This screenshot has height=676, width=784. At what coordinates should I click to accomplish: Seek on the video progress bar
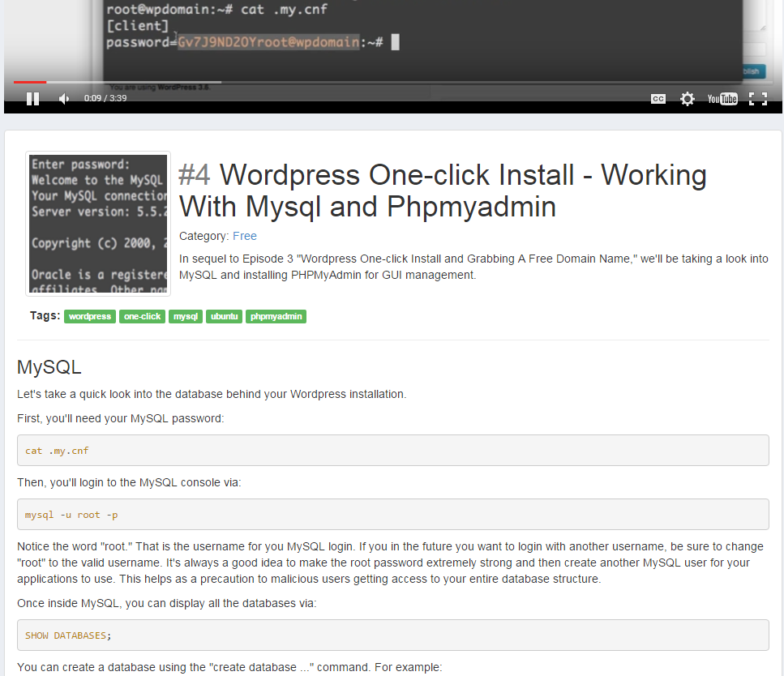point(392,82)
